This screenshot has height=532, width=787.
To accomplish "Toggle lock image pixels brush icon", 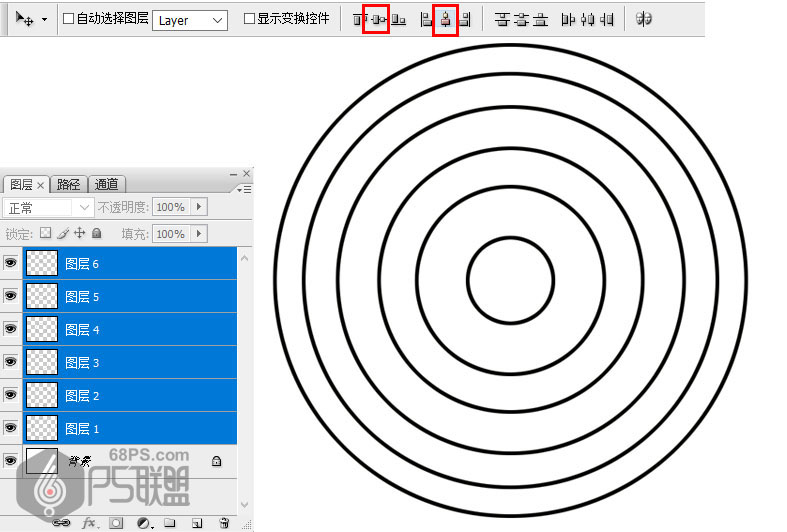I will click(63, 233).
